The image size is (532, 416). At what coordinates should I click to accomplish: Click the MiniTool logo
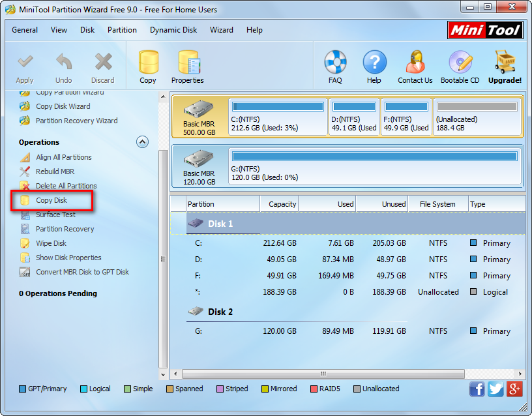click(x=485, y=30)
